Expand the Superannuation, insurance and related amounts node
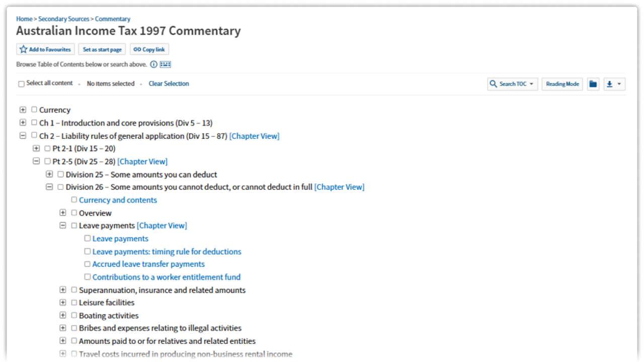The image size is (644, 362). (63, 290)
